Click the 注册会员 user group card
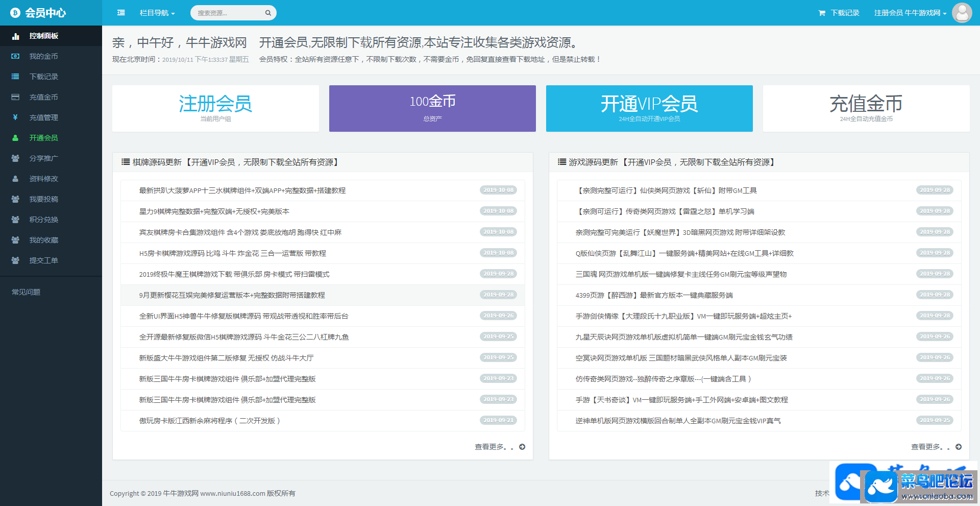 click(215, 108)
